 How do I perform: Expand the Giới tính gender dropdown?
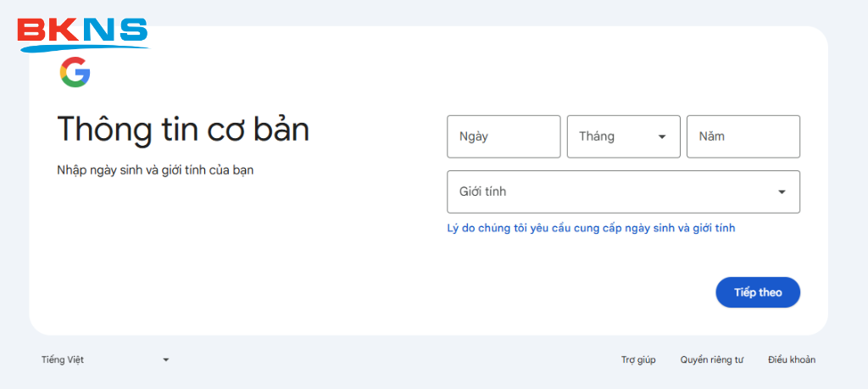pos(623,192)
